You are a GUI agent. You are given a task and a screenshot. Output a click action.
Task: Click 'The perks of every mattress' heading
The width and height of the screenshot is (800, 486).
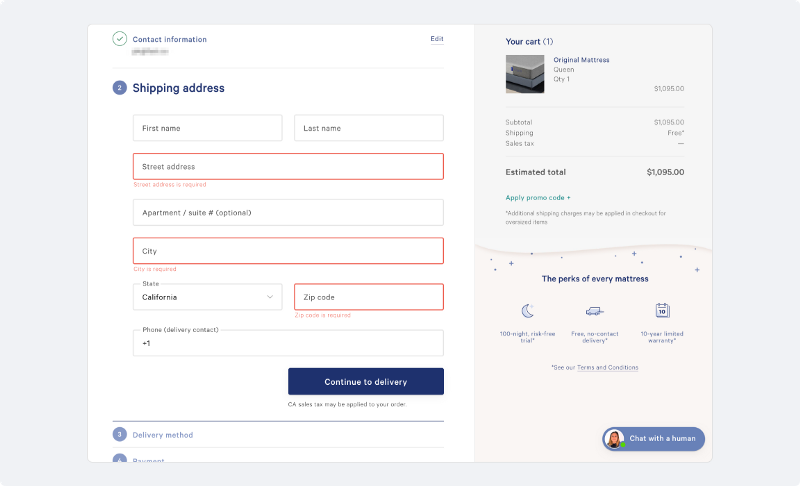click(x=595, y=278)
